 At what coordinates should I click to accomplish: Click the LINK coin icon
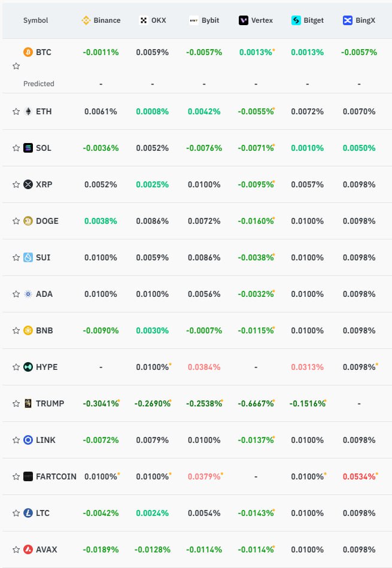[x=28, y=440]
